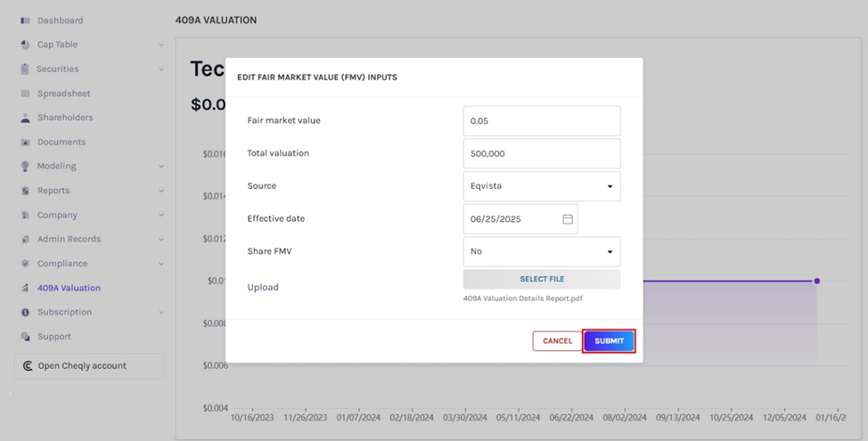Expand the Securities menu chevron
This screenshot has width=868, height=441.
coord(161,69)
